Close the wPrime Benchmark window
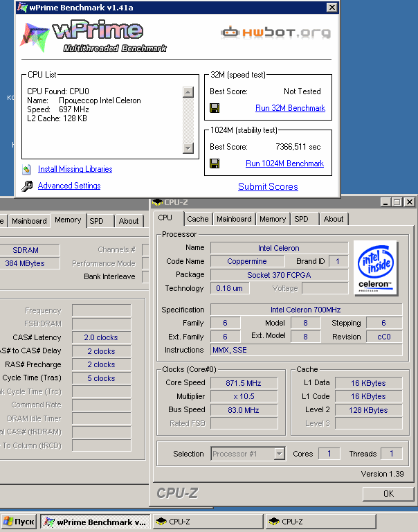The image size is (418, 532). [331, 7]
